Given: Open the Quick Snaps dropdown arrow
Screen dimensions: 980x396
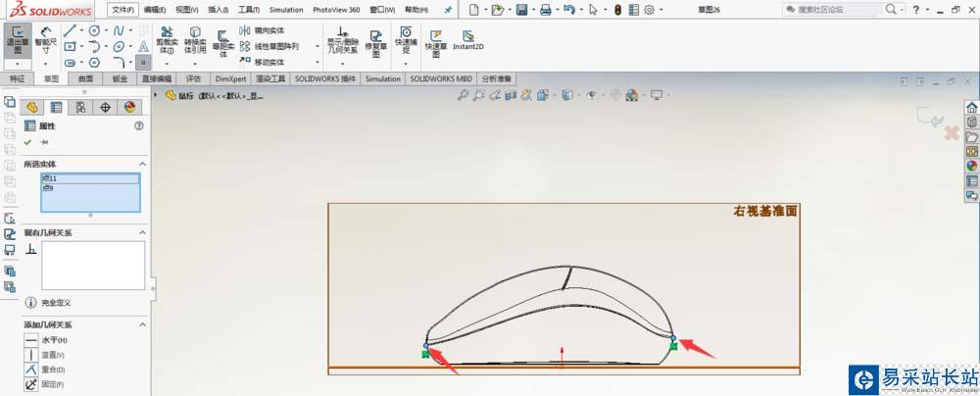Looking at the screenshot, I should click(x=406, y=63).
